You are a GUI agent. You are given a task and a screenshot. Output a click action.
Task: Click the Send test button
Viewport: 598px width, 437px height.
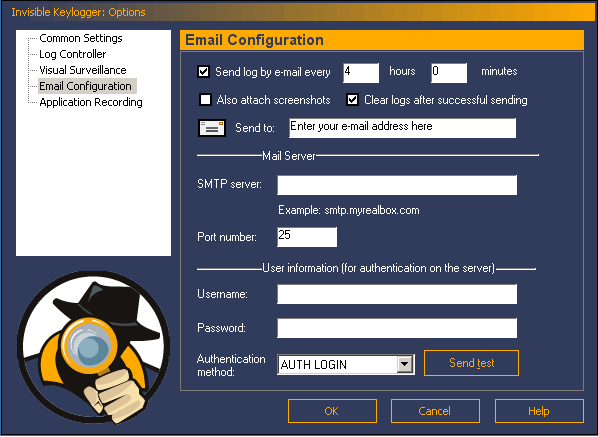tap(471, 363)
